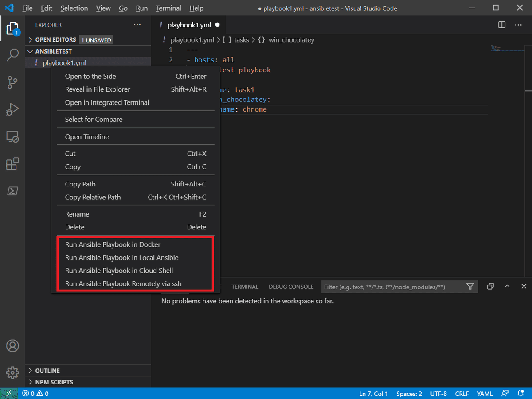
Task: Choose Delete in context menu
Action: pyautogui.click(x=136, y=227)
